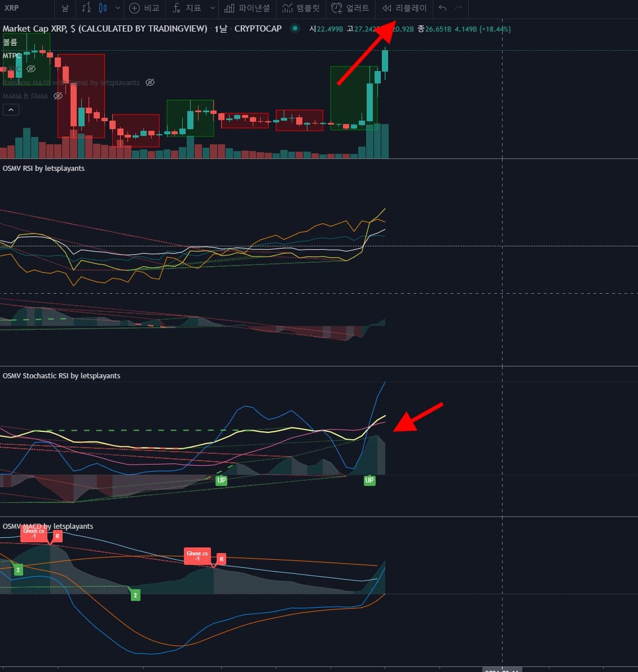The height and width of the screenshot is (672, 638).
Task: Select the OSMV MACD by letsplayants legend
Action: (47, 527)
